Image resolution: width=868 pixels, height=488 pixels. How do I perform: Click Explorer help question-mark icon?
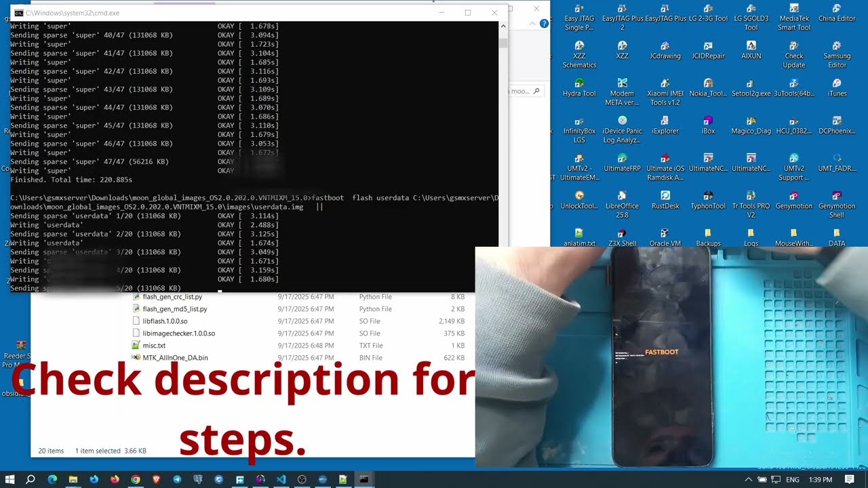point(544,24)
